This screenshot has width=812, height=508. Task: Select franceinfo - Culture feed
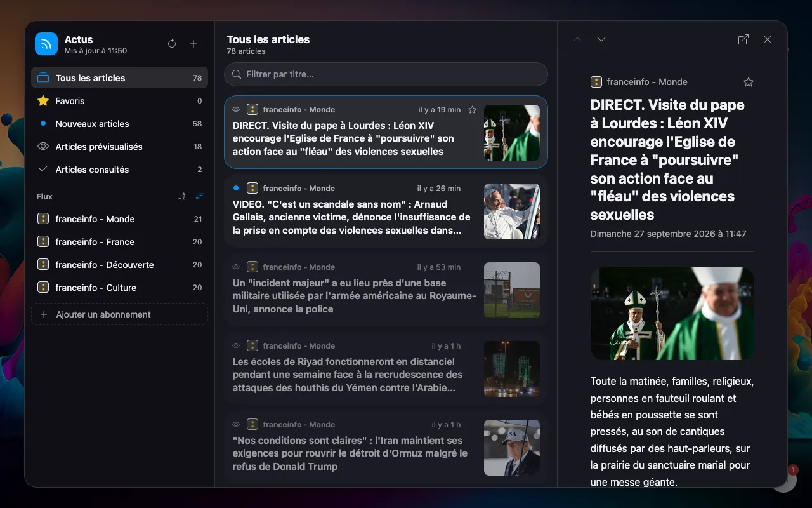pyautogui.click(x=119, y=287)
